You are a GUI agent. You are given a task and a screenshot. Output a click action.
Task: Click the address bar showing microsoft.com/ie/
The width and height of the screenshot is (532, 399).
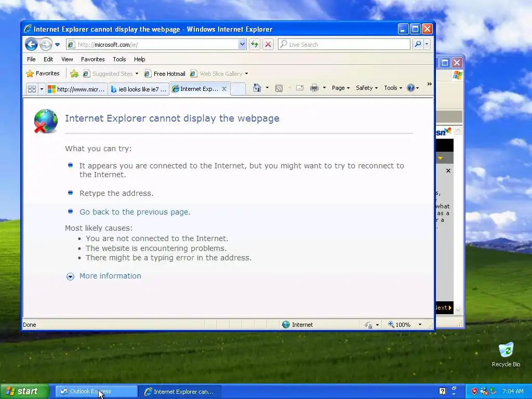152,45
